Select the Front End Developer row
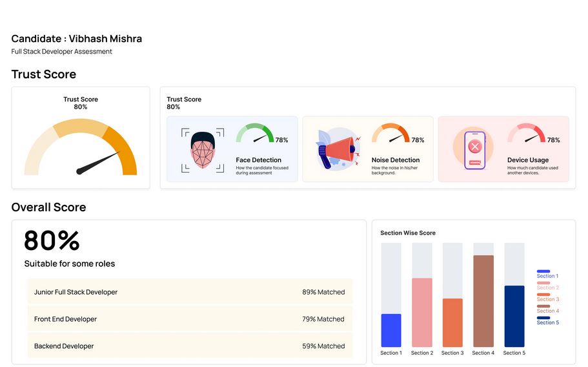 [x=190, y=319]
